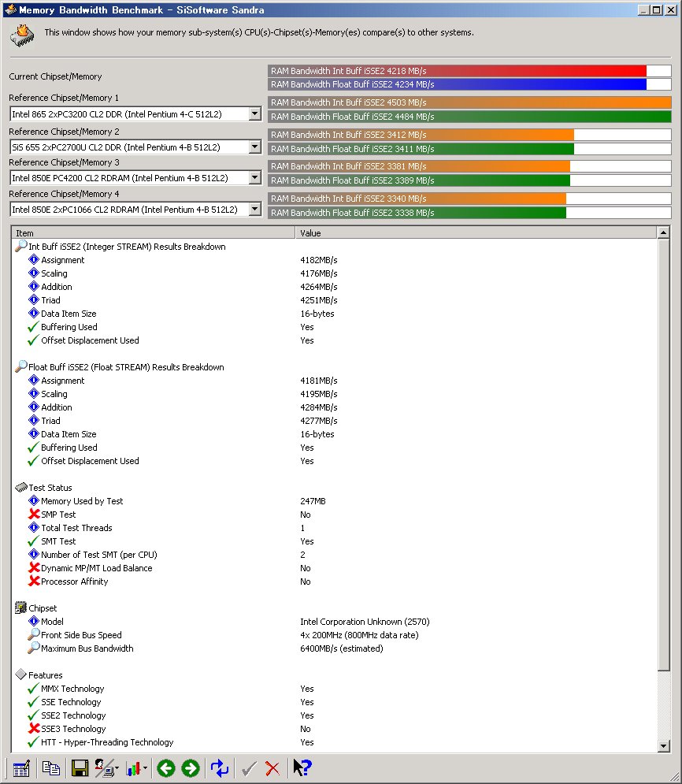Click the grey checkmark OK icon
The height and width of the screenshot is (784, 682).
[x=249, y=768]
